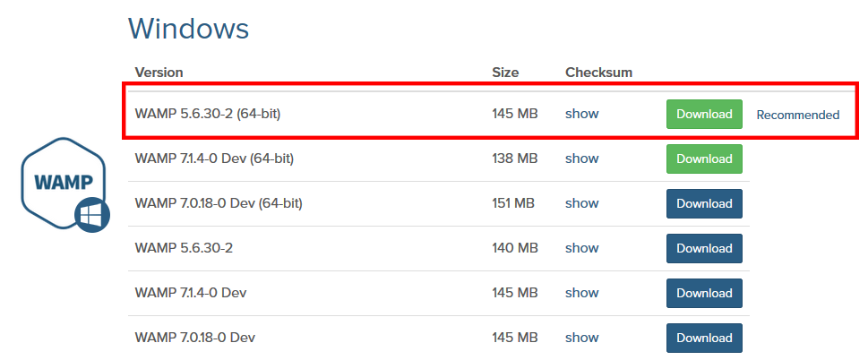Click the Recommended label link

pyautogui.click(x=798, y=115)
